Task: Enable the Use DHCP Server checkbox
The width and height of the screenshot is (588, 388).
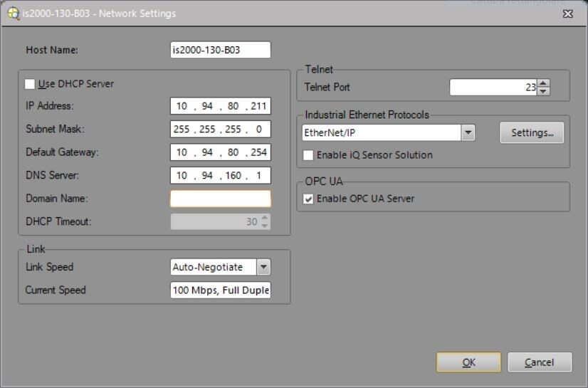Action: tap(30, 84)
